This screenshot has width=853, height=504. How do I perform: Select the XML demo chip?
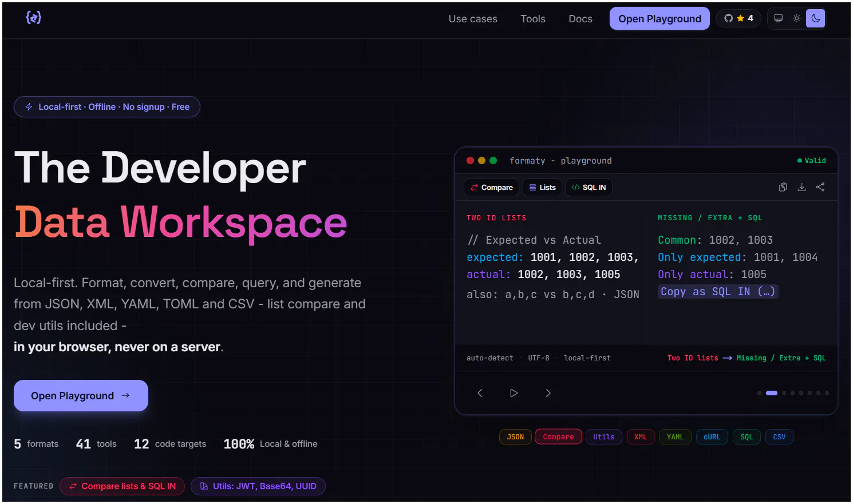click(x=641, y=437)
